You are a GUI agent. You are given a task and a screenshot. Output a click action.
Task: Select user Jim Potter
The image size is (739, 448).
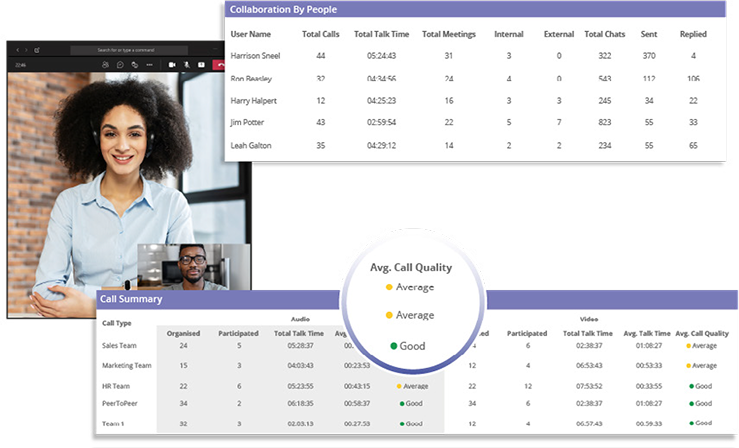point(247,122)
